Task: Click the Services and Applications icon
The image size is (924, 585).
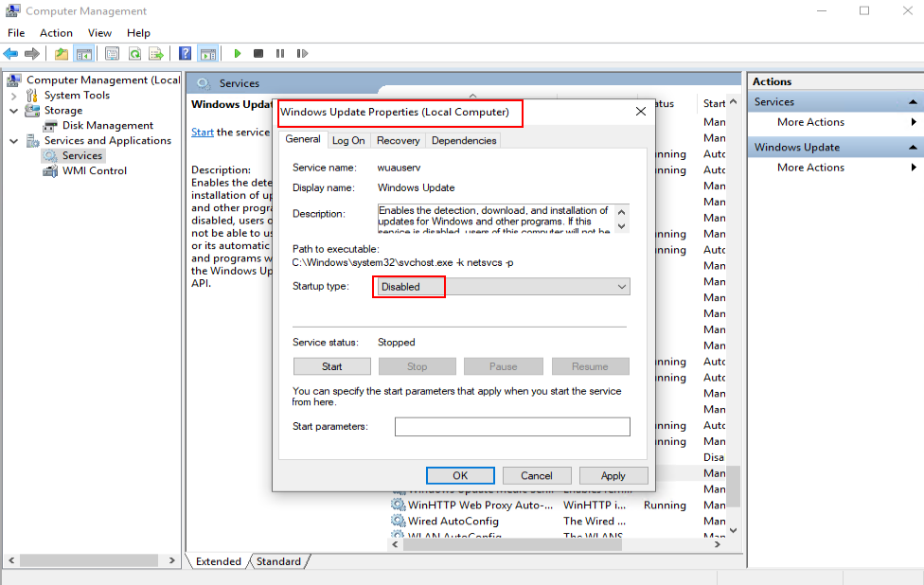Action: (x=32, y=141)
